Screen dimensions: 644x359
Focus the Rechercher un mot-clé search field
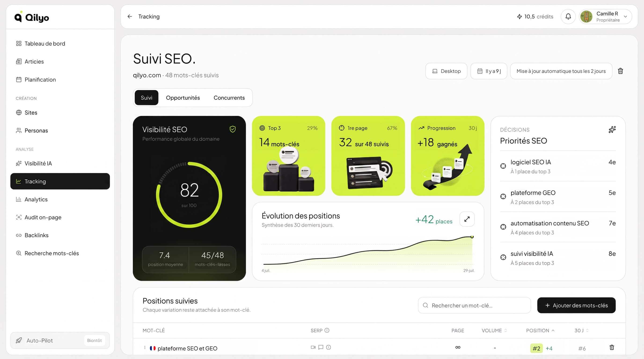pos(474,305)
